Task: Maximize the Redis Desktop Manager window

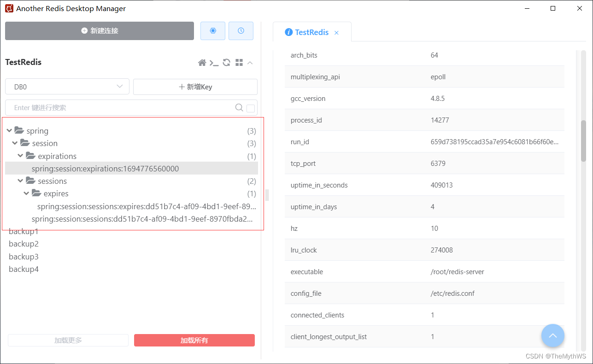Action: [553, 8]
